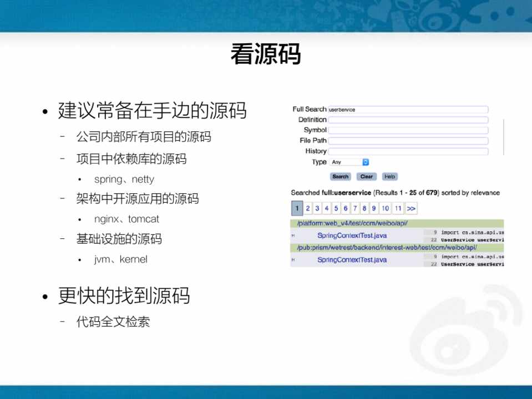Screen dimensions: 532x399
Task: Focus the Symbol search field
Action: pyautogui.click(x=408, y=130)
